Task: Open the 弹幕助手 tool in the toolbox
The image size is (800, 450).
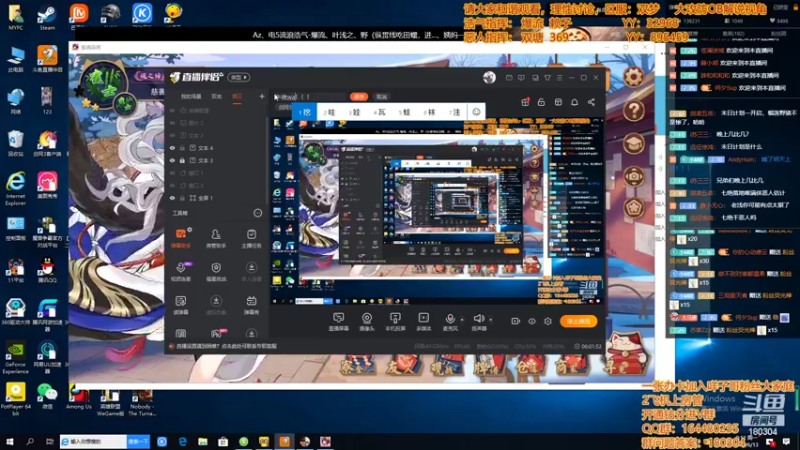Action: click(181, 238)
